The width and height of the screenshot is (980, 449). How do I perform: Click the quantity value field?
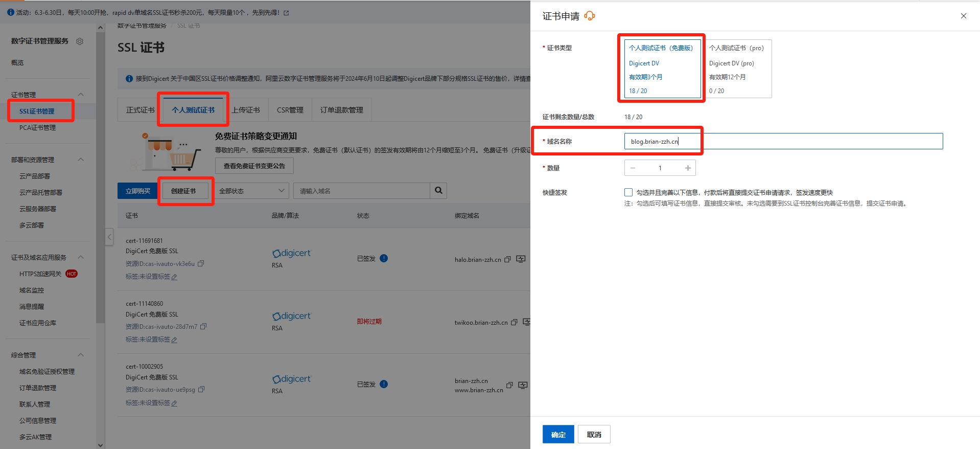660,168
